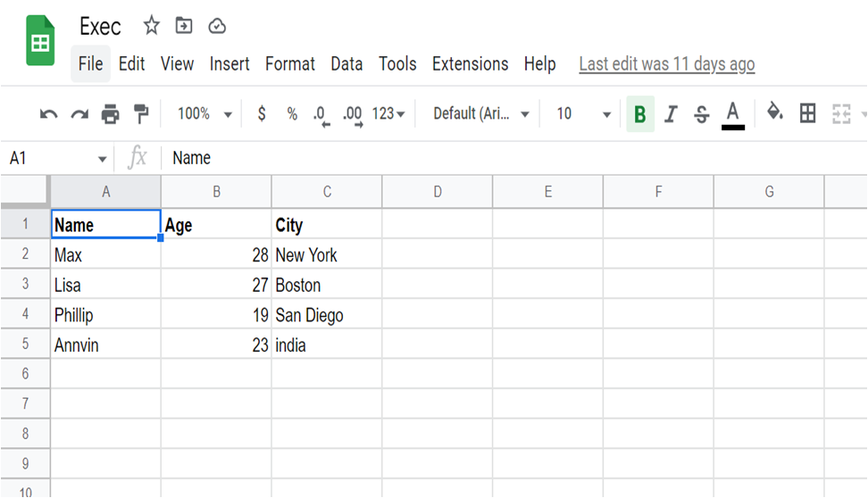This screenshot has width=868, height=498.
Task: Open the Extensions menu
Action: (470, 64)
